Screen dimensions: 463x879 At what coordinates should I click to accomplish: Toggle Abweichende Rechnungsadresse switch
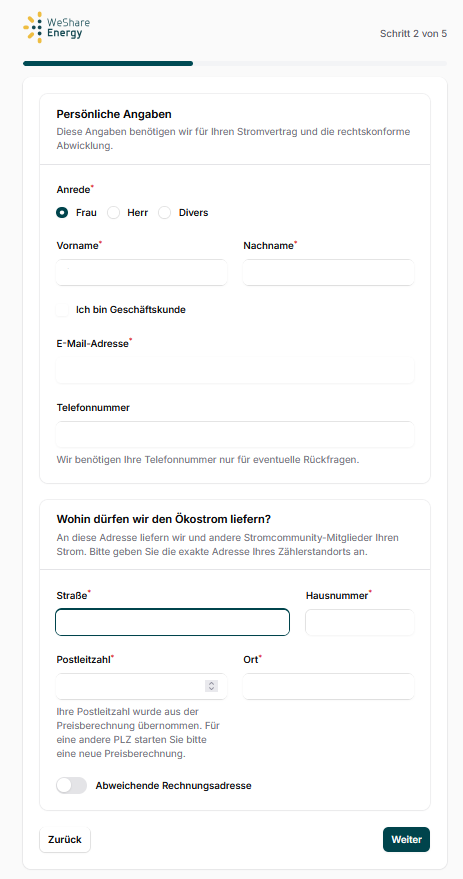[x=72, y=785]
